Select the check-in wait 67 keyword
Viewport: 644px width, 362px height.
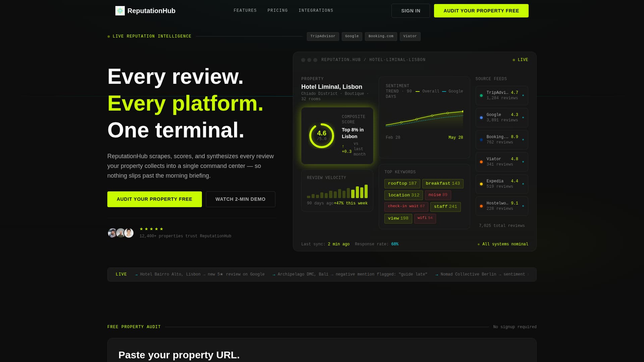tap(406, 206)
